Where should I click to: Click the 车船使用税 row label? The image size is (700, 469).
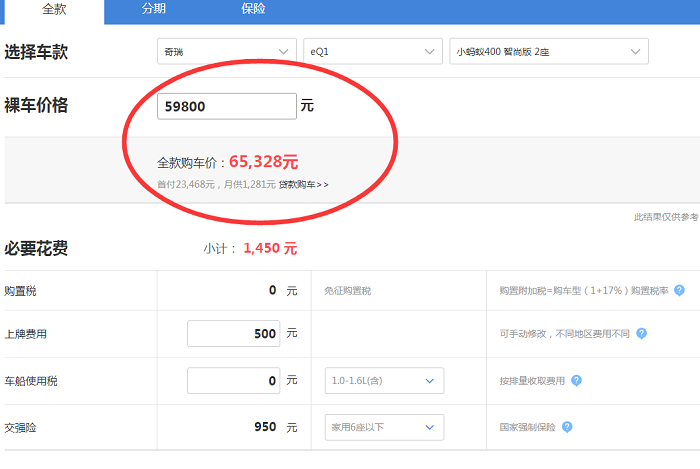(x=31, y=381)
